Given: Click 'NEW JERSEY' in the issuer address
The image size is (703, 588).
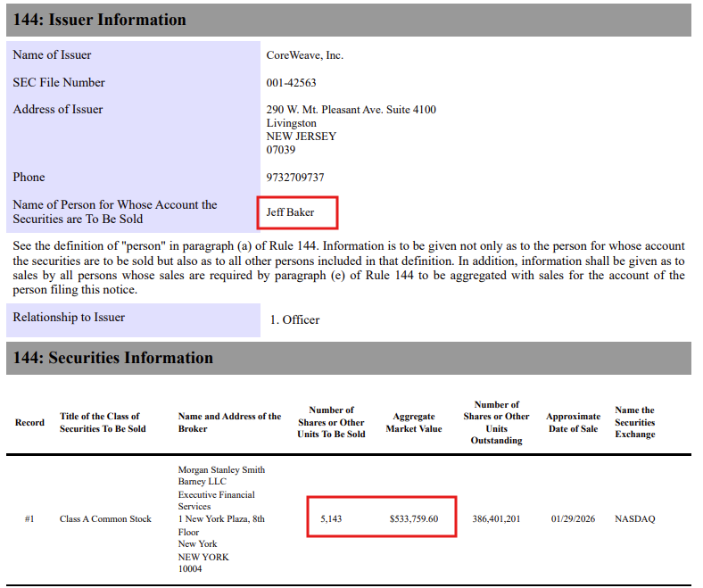Looking at the screenshot, I should click(302, 137).
